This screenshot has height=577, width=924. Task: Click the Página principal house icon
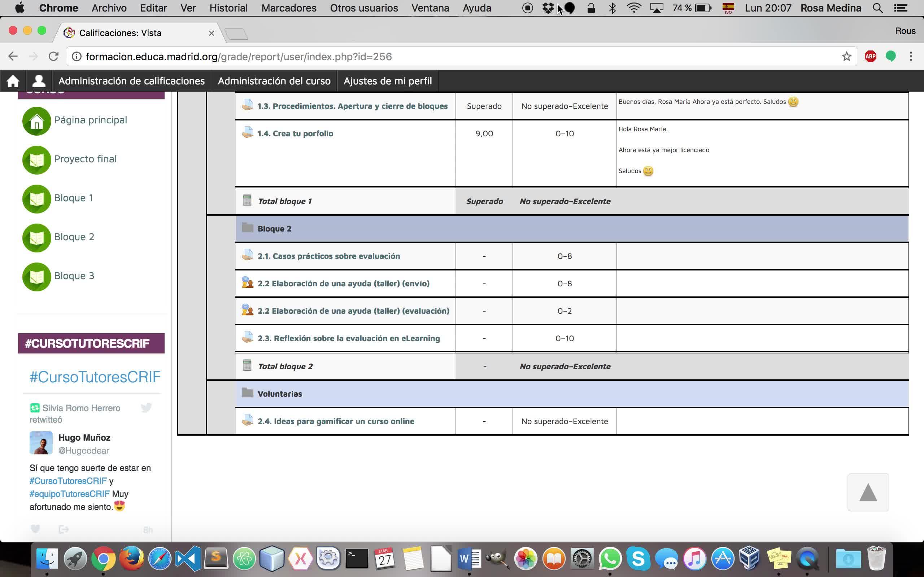click(37, 121)
